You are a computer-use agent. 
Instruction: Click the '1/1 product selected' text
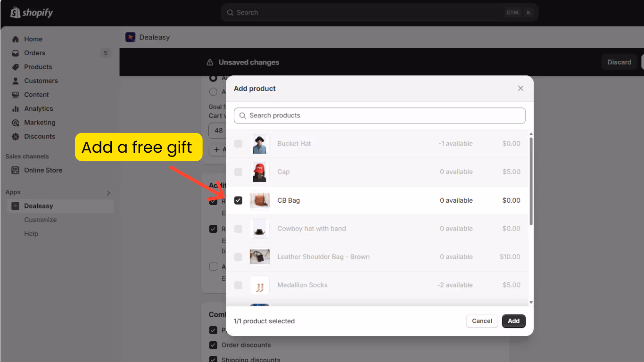click(x=264, y=321)
